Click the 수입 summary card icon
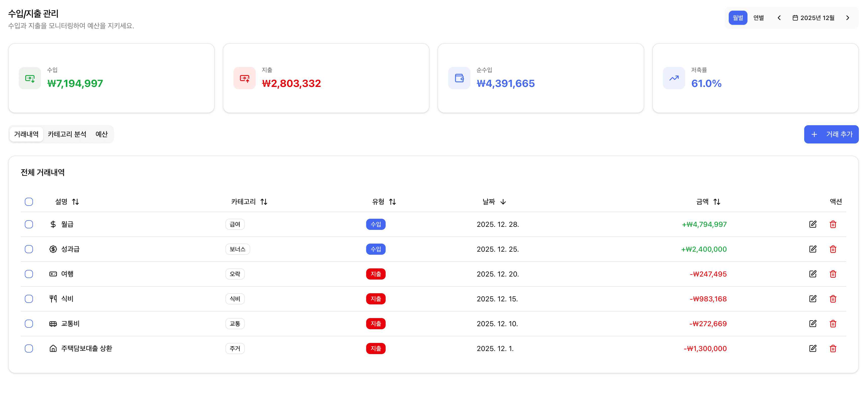868x404 pixels. tap(30, 78)
